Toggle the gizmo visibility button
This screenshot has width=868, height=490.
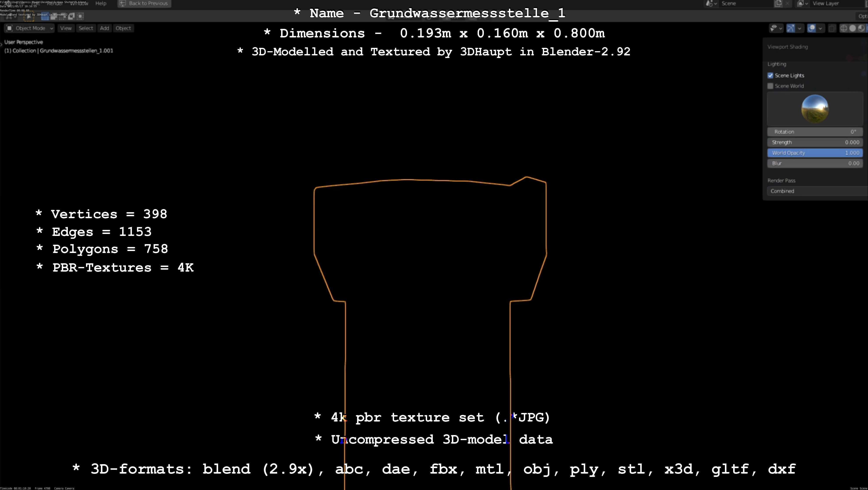pos(791,28)
